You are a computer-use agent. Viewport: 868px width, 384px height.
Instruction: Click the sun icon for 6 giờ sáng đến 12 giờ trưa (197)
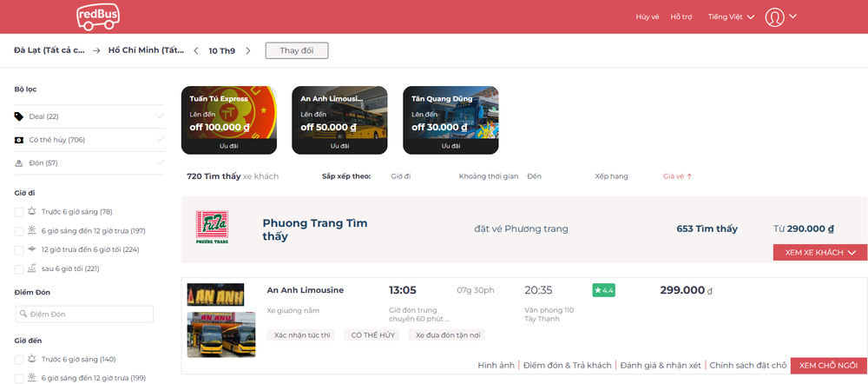point(32,230)
